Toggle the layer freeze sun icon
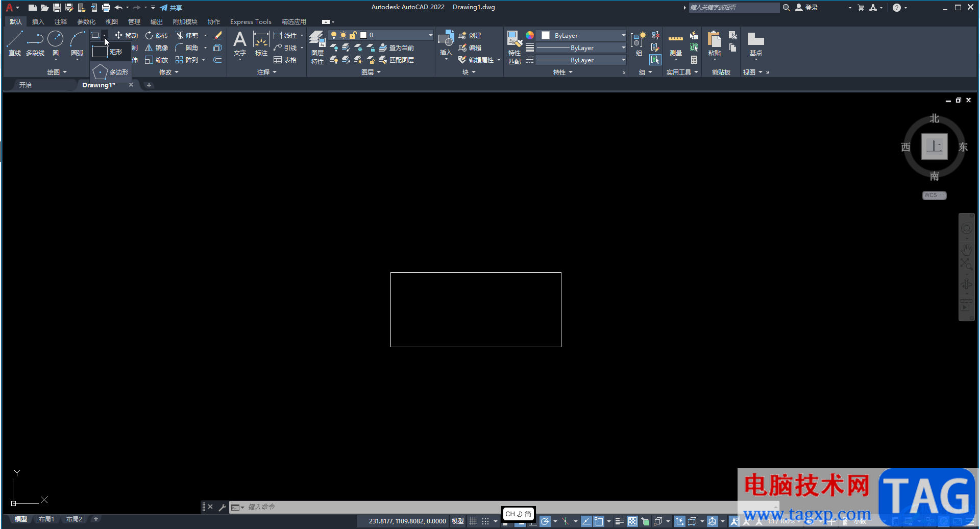 [x=344, y=35]
